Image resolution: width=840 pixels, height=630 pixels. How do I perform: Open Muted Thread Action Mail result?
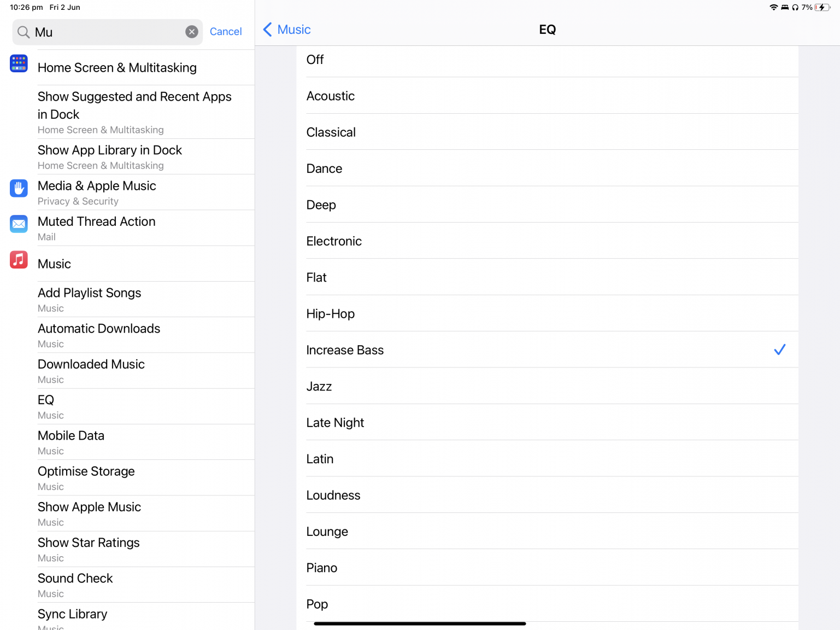(127, 228)
